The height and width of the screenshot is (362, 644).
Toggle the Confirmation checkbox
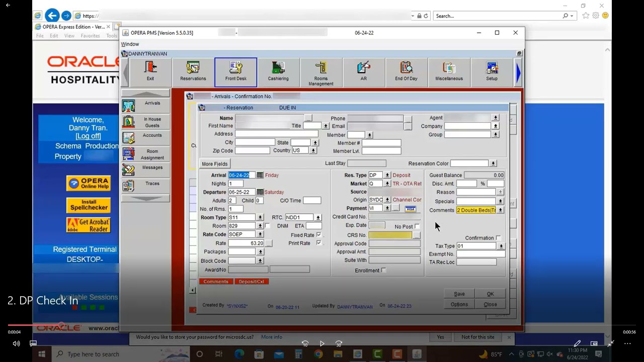point(498,238)
